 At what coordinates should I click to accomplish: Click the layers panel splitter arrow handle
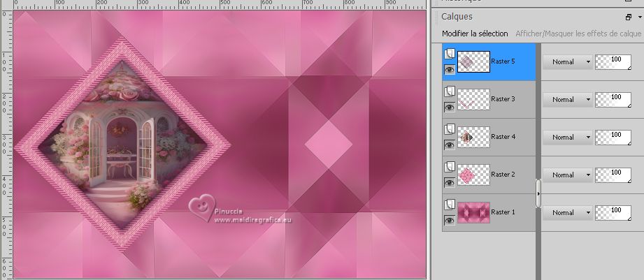pos(538,193)
